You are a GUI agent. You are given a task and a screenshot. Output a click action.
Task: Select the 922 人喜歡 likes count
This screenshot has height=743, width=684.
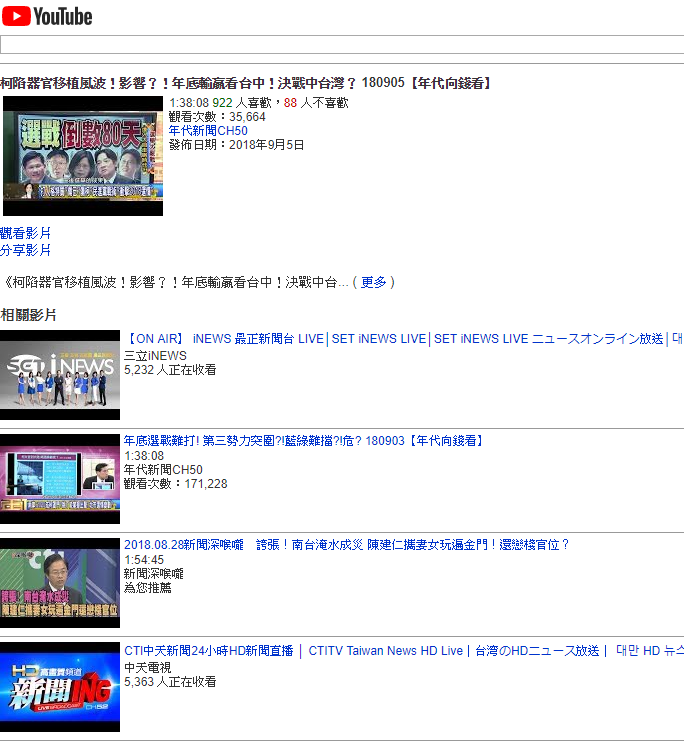242,103
